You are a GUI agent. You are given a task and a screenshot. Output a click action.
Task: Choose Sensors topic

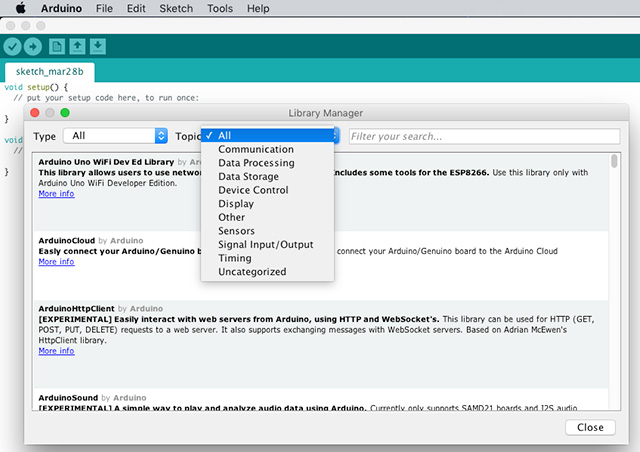point(267,231)
